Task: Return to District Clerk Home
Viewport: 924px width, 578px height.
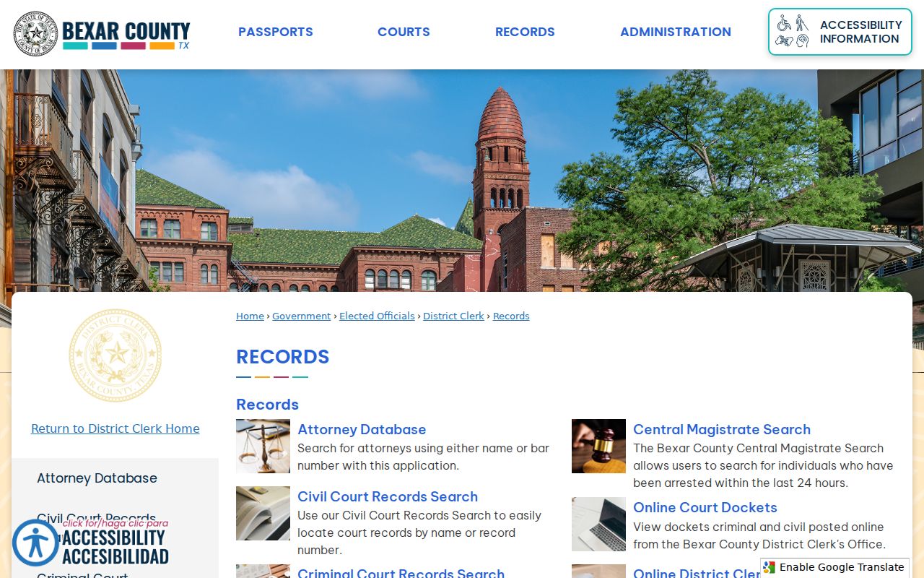Action: [x=115, y=428]
